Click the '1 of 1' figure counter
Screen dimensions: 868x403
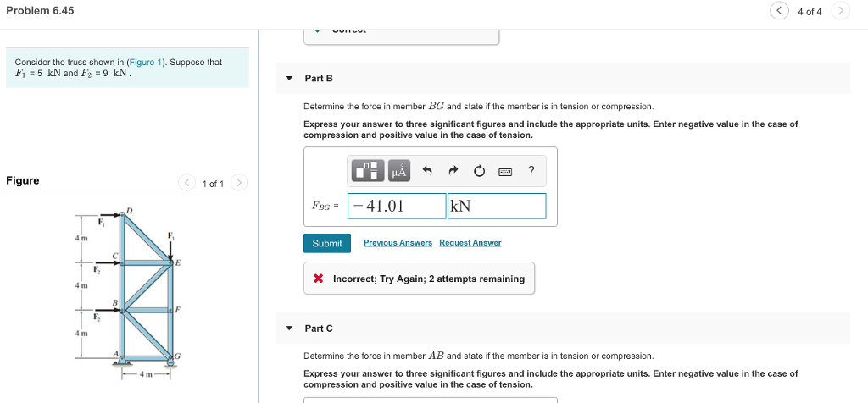[213, 184]
